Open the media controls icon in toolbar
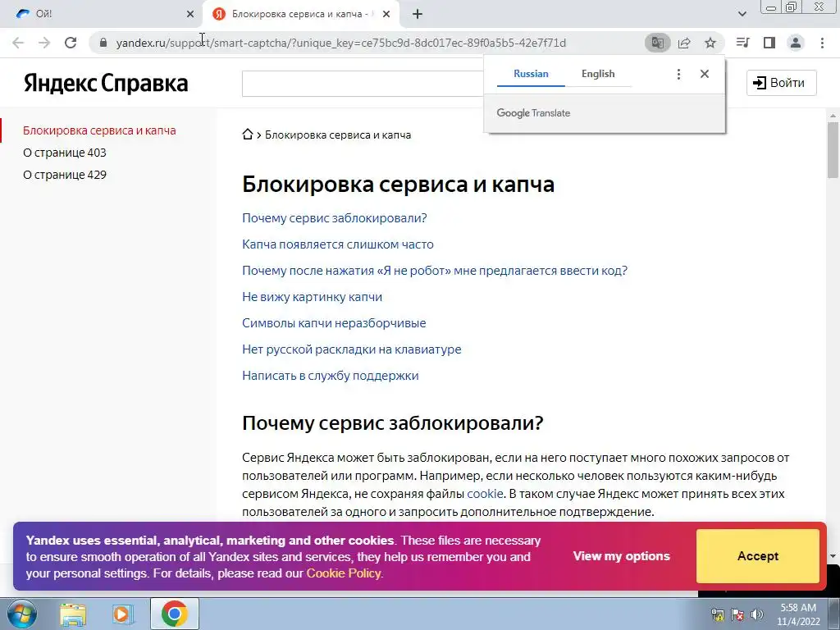The image size is (840, 630). (743, 43)
